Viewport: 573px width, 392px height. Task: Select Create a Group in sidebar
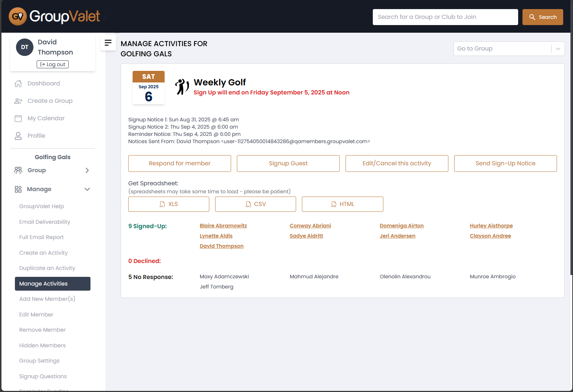50,101
